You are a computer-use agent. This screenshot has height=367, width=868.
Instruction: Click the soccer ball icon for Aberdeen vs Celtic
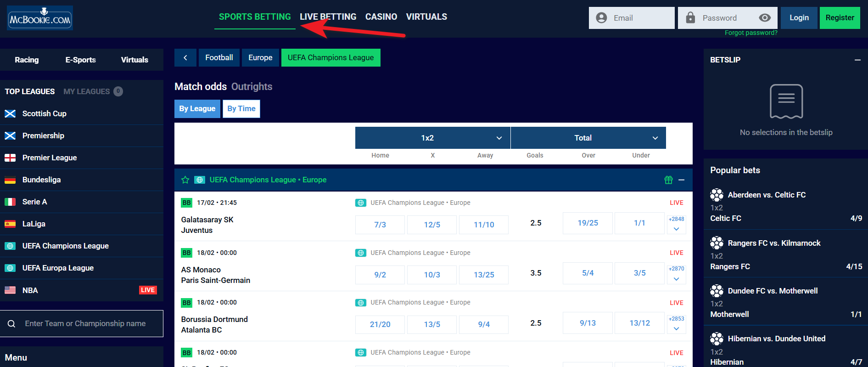point(717,195)
